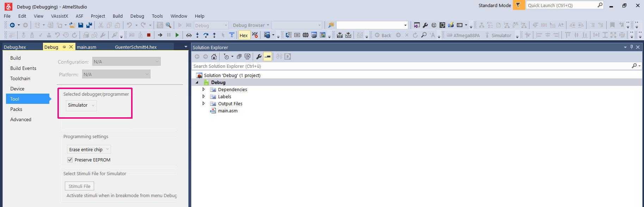Screen dimensions: 644x207
Task: Pin the Solution Explorer panel
Action: (x=631, y=47)
